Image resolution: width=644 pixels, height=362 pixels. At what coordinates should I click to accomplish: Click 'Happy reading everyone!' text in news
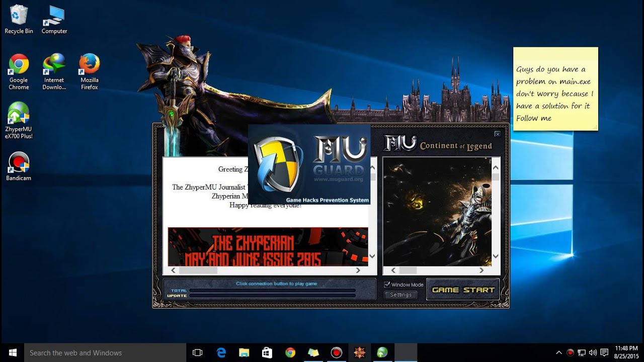coord(266,206)
